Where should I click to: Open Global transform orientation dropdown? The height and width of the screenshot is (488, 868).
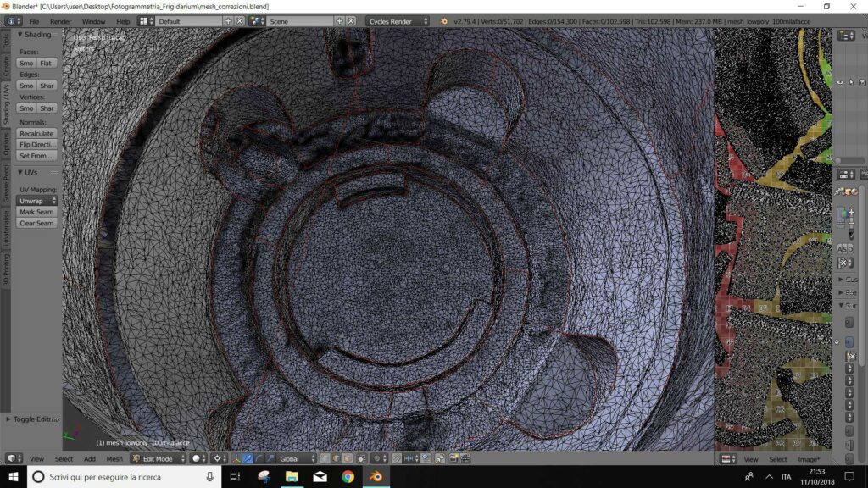click(x=298, y=458)
